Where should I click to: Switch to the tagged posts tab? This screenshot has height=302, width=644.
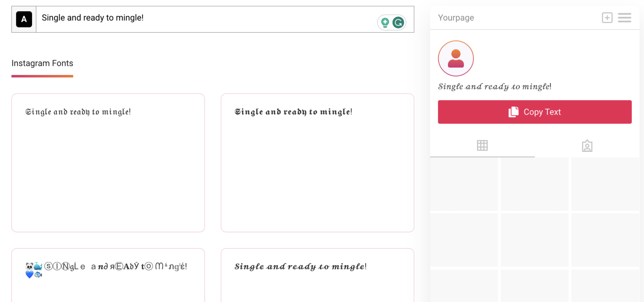(587, 145)
